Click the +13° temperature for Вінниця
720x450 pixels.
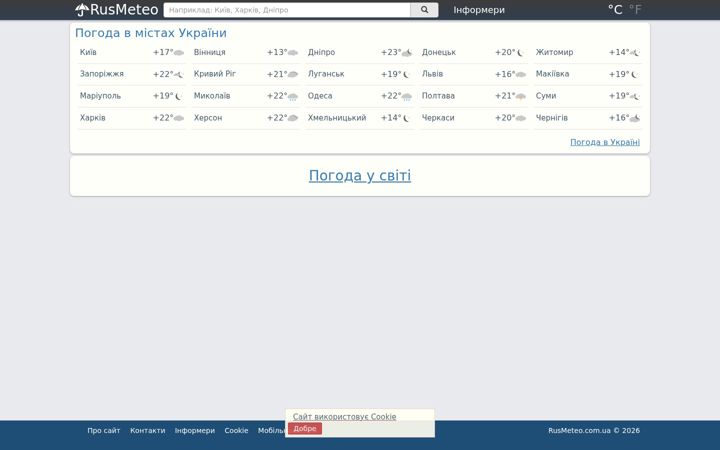[x=277, y=52]
